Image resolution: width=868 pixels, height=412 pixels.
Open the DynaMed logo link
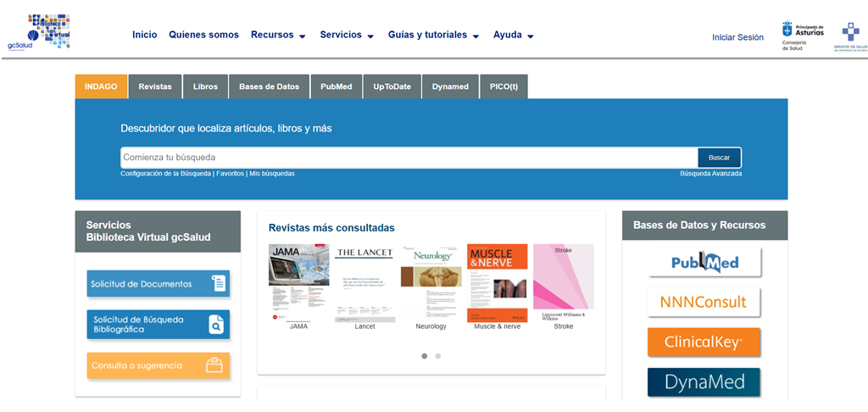pyautogui.click(x=704, y=382)
